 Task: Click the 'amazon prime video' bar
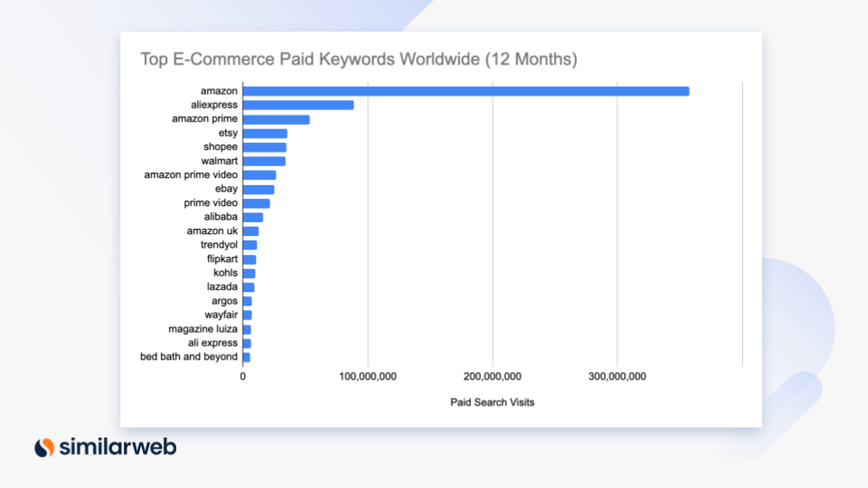(x=259, y=175)
